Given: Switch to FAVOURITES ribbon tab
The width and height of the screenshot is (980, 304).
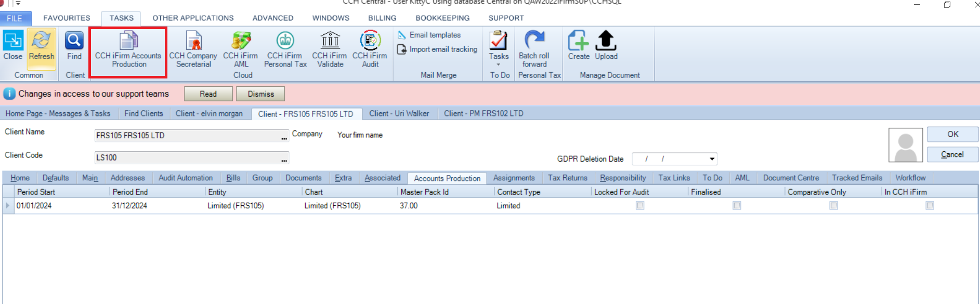Looking at the screenshot, I should tap(67, 18).
